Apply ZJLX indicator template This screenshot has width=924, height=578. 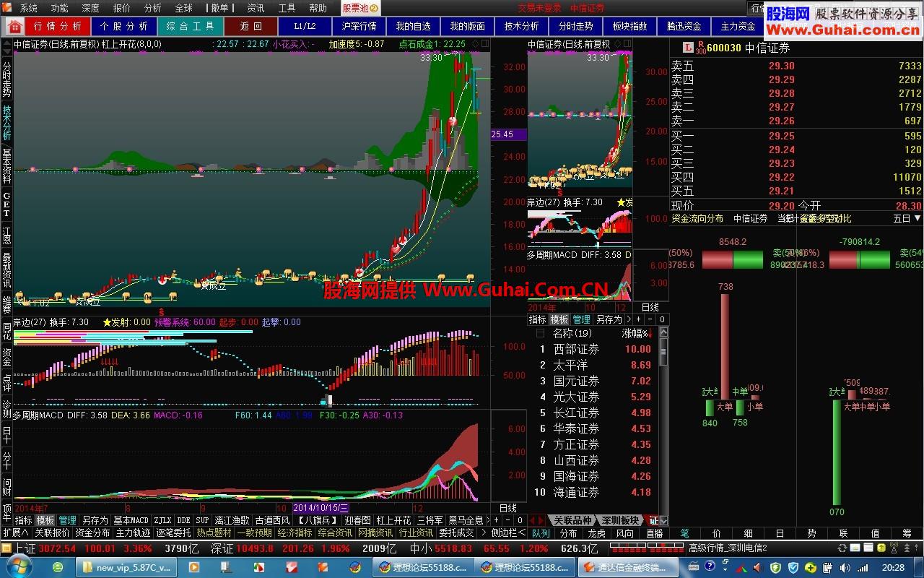point(162,520)
